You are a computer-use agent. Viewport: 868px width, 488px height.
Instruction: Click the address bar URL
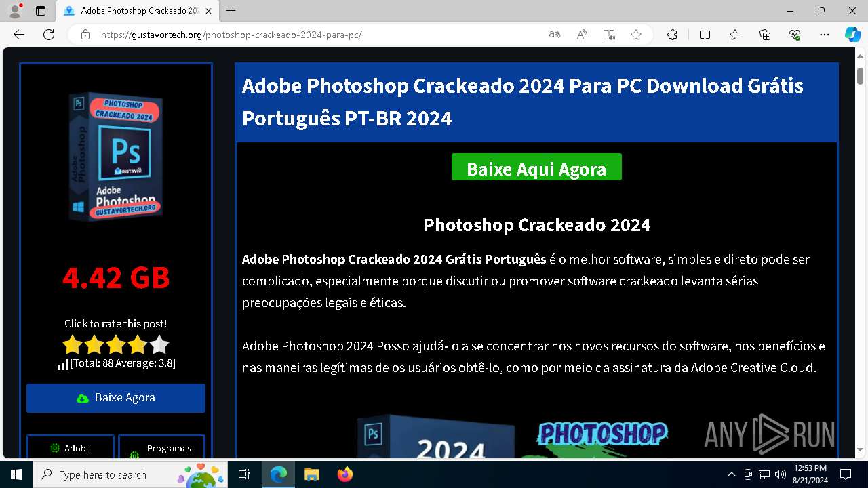click(x=231, y=35)
